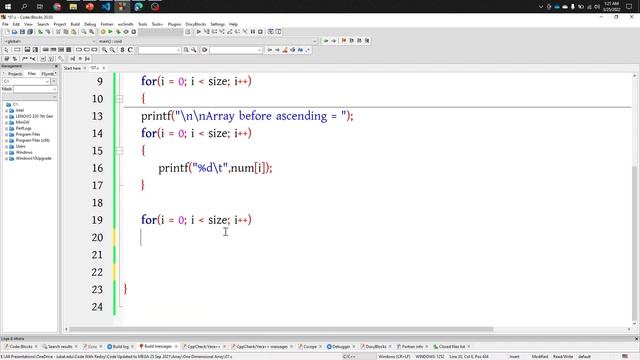This screenshot has width=640, height=360.
Task: Switch to the Projects management tab
Action: [15, 74]
